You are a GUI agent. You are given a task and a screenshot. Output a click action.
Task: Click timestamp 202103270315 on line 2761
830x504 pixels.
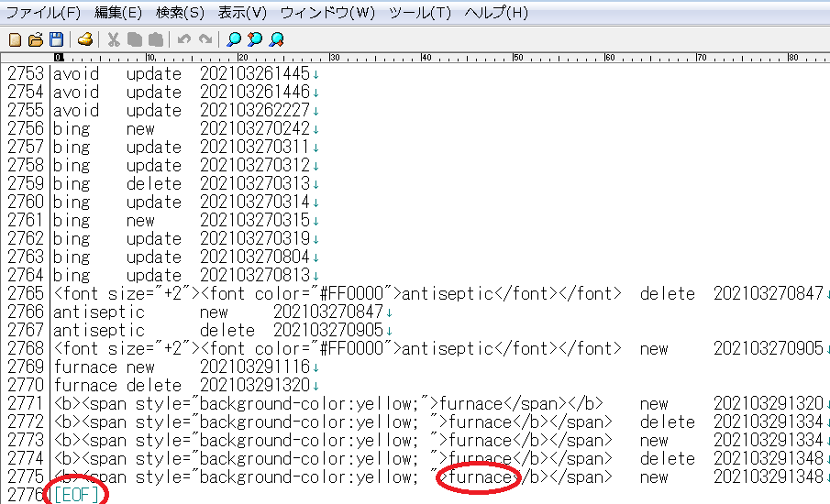click(x=255, y=220)
